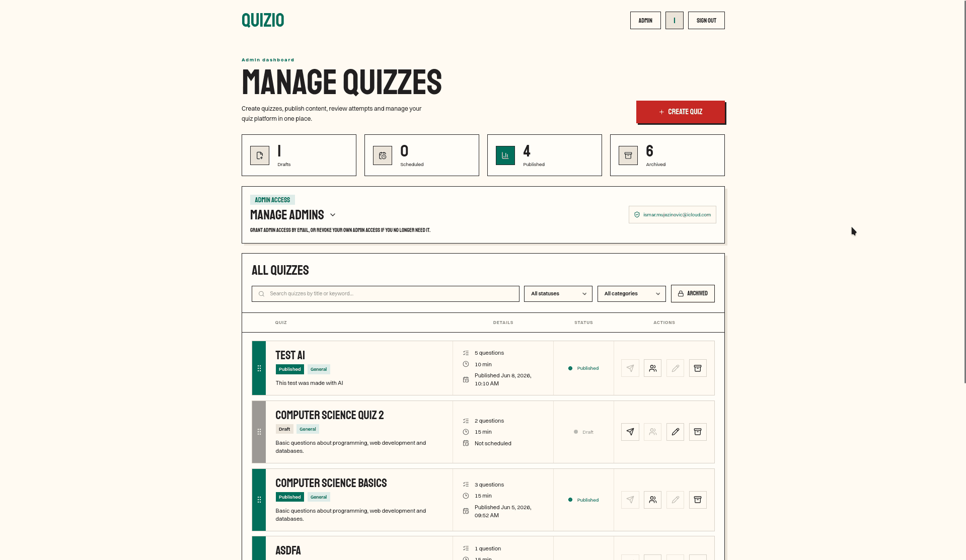This screenshot has width=966, height=560.
Task: Click the Draft badge under Computer Science Quiz 2
Action: pos(284,429)
